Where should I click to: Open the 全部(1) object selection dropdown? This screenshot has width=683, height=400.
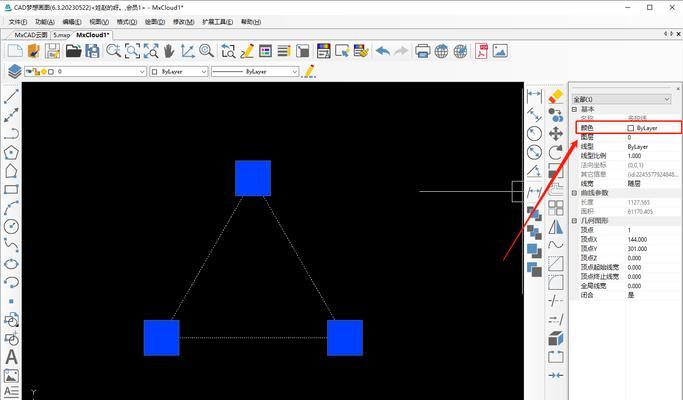tap(621, 99)
